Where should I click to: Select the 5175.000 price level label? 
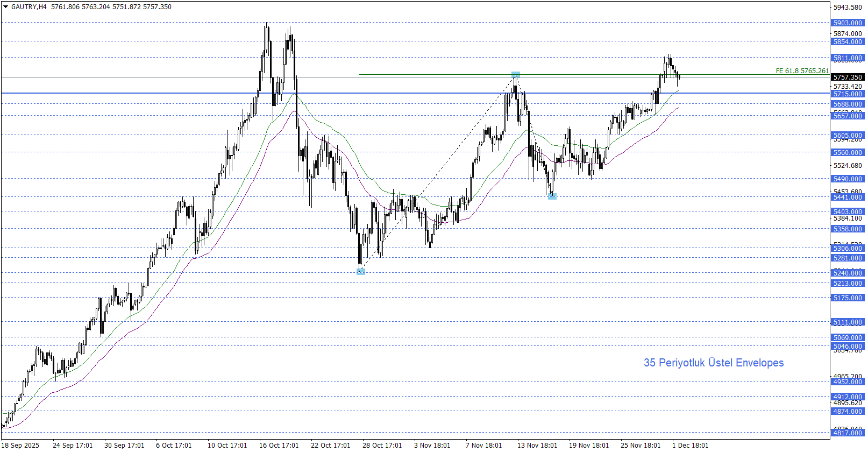click(848, 298)
